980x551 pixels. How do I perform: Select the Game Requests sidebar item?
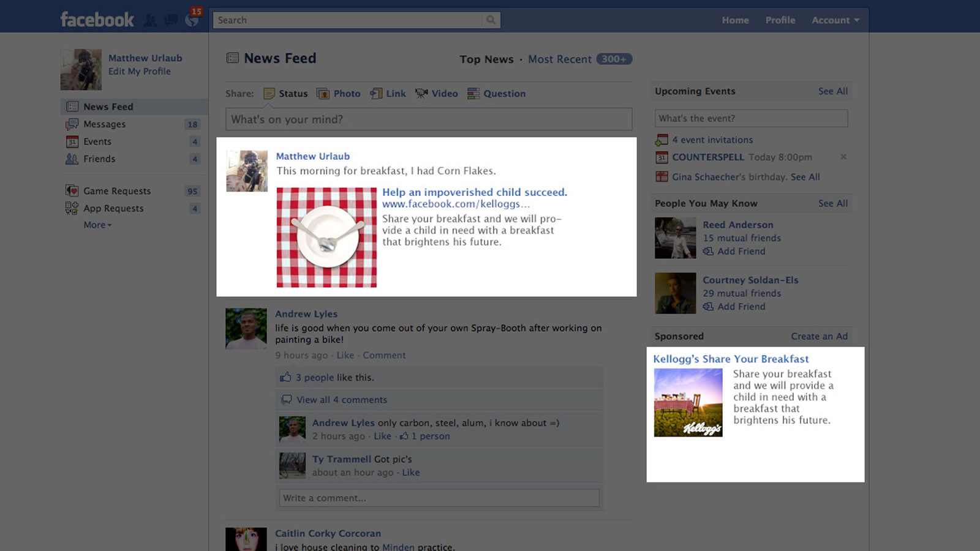pos(134,191)
